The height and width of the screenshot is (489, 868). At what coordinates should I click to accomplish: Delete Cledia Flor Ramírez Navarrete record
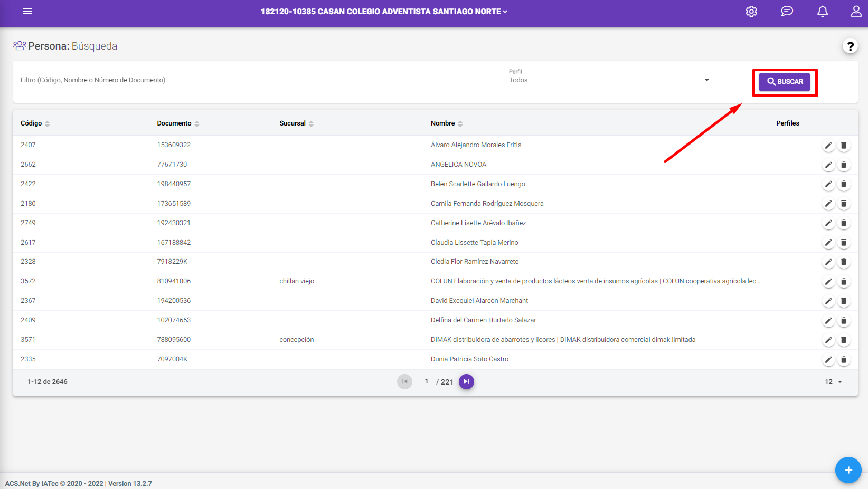pyautogui.click(x=844, y=262)
